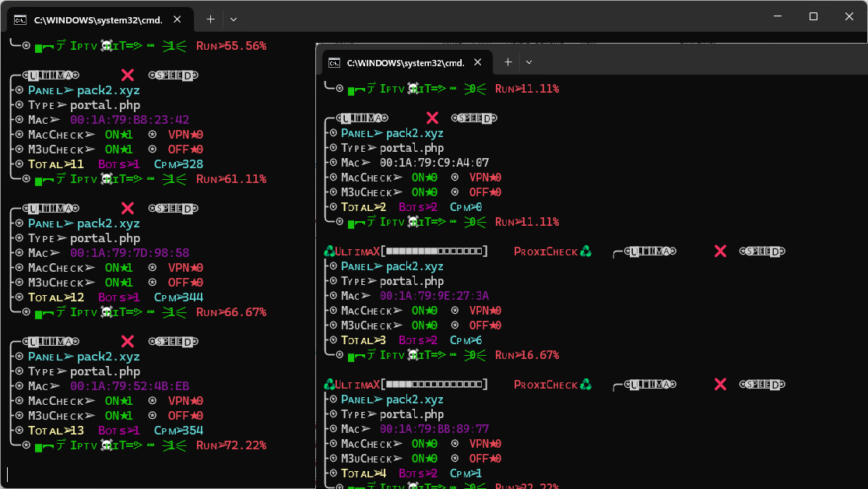Open the front window's tab dropdown chevron
This screenshot has height=489, width=868.
click(529, 62)
